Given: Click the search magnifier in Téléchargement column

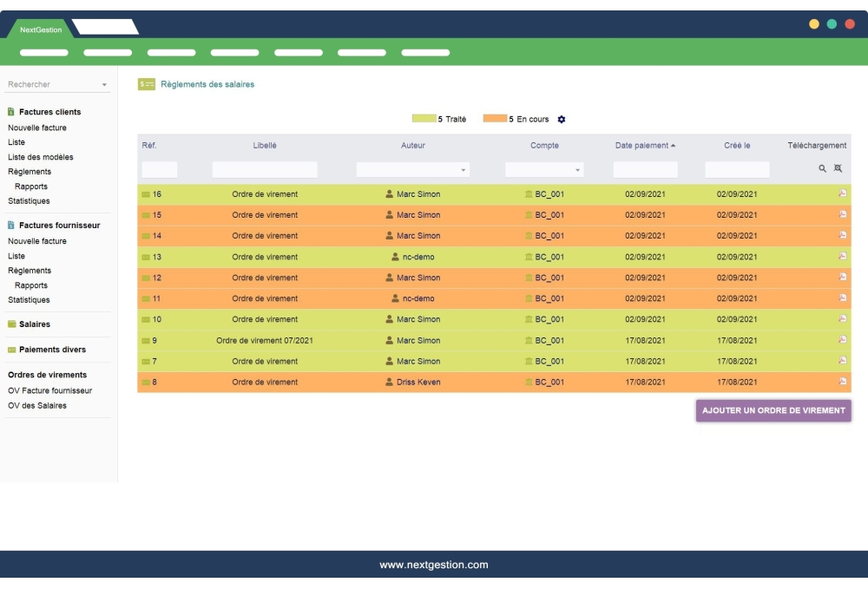Looking at the screenshot, I should [x=820, y=167].
